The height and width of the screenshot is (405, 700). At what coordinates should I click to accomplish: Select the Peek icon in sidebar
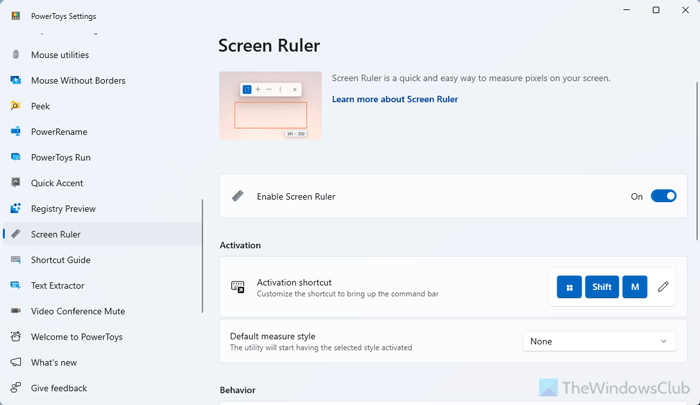click(15, 106)
